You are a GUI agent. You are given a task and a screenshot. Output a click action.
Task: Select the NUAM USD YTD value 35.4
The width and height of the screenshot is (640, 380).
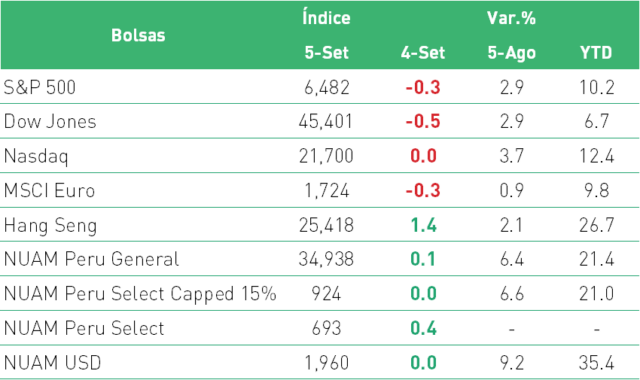(596, 363)
